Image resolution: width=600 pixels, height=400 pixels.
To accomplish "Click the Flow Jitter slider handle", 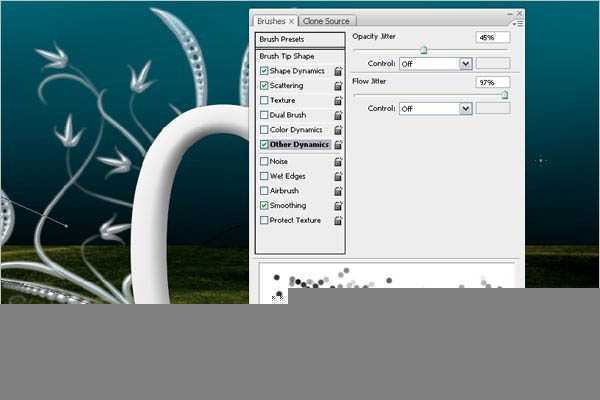I will (504, 95).
